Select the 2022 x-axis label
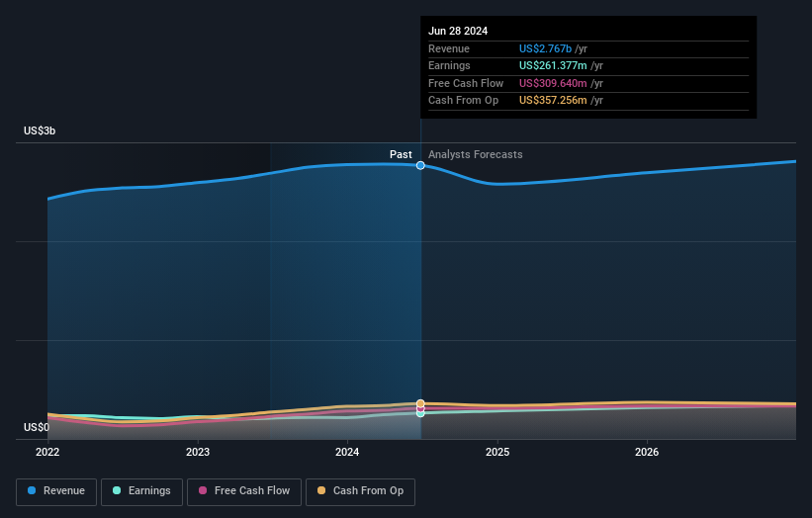Screen dimensions: 812x518 click(x=47, y=452)
